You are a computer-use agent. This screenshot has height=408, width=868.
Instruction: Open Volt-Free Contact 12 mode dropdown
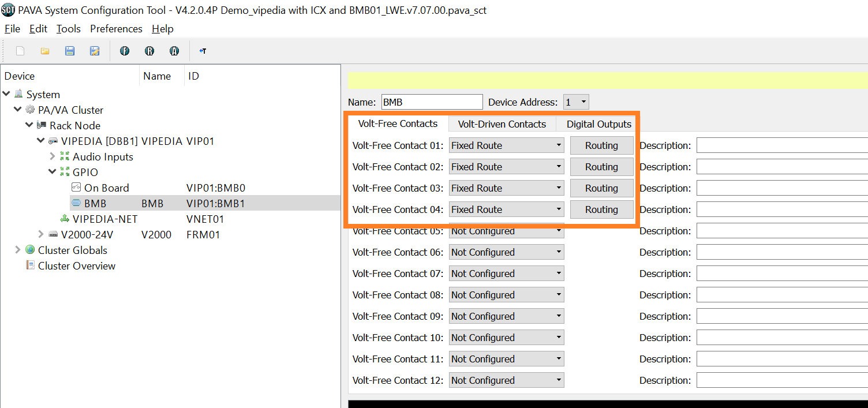[507, 380]
